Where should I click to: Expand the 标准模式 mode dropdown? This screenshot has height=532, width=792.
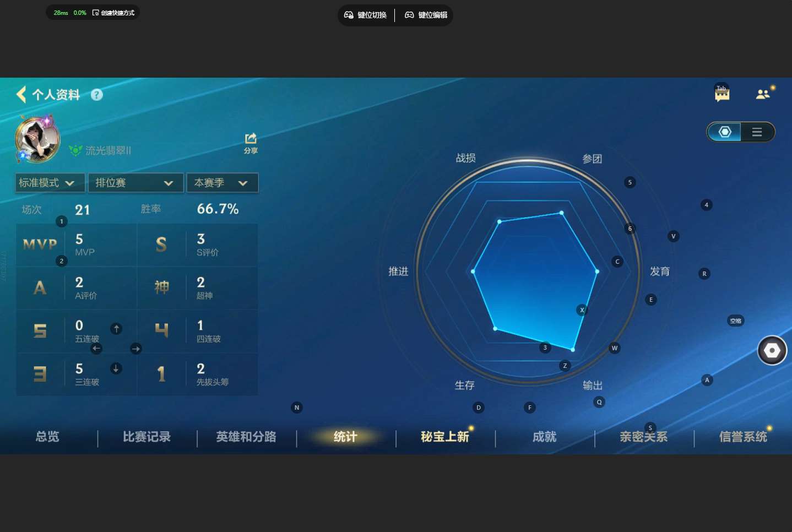point(50,183)
